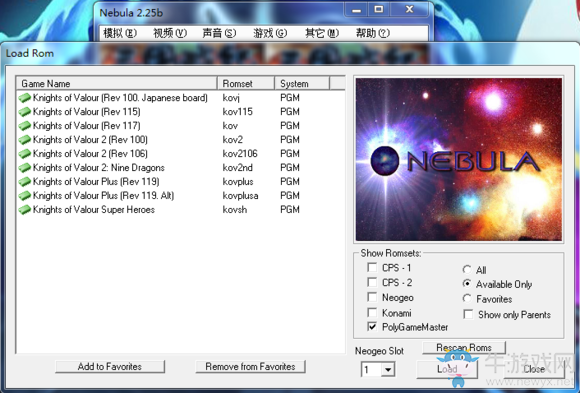Open the 模拟(E) menu
The image size is (580, 393).
coord(120,33)
